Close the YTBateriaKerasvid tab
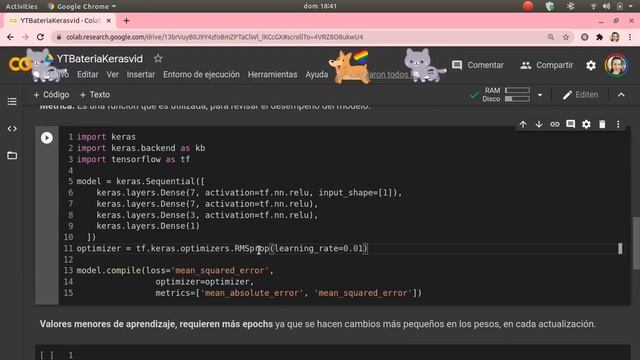The width and height of the screenshot is (640, 360). 109,20
